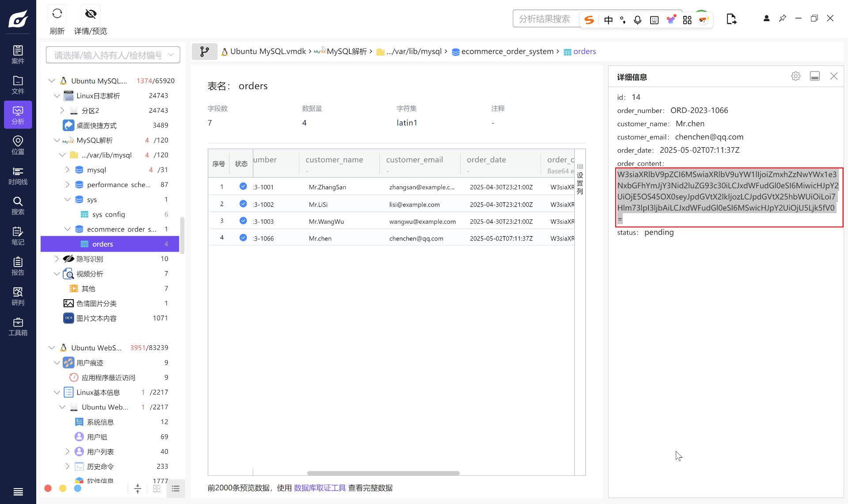
Task: Collapse the Linux日志解析 tree node
Action: 57,96
